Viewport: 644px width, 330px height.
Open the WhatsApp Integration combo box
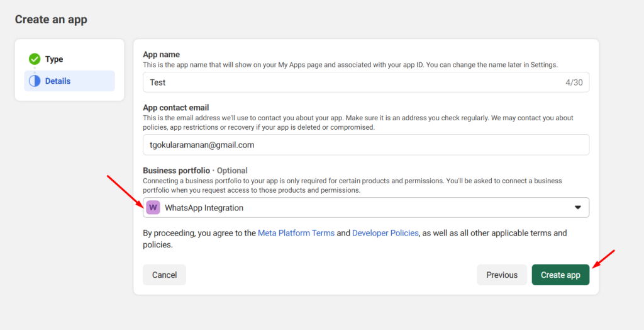[x=365, y=208]
